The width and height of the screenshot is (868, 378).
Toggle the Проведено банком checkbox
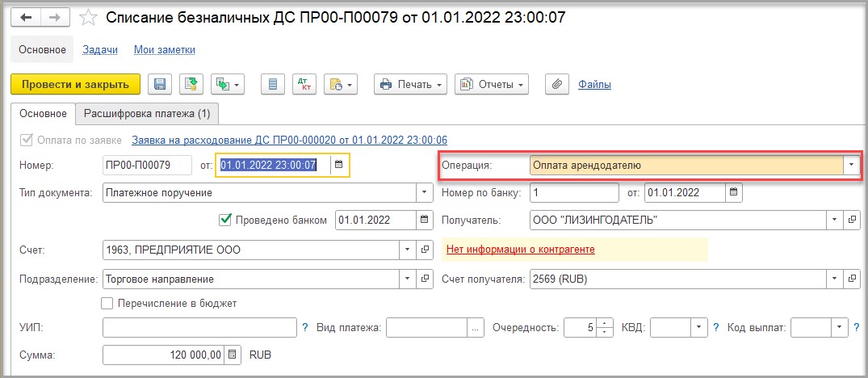click(x=224, y=220)
